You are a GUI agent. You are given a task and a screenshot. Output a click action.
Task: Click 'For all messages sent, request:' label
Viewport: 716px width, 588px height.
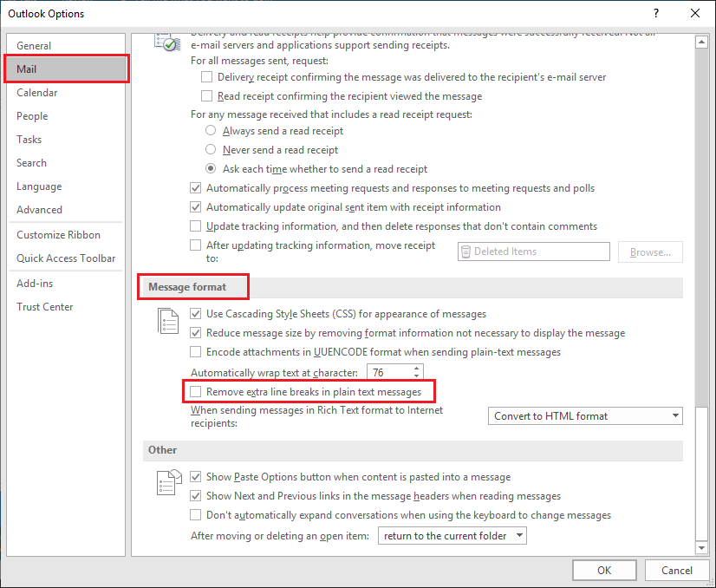click(259, 61)
